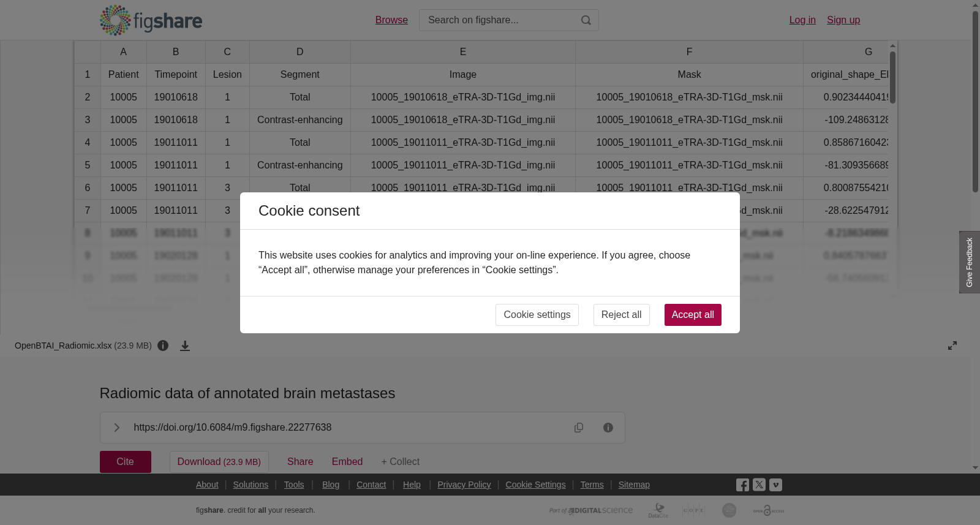Select column E header

pyautogui.click(x=463, y=52)
